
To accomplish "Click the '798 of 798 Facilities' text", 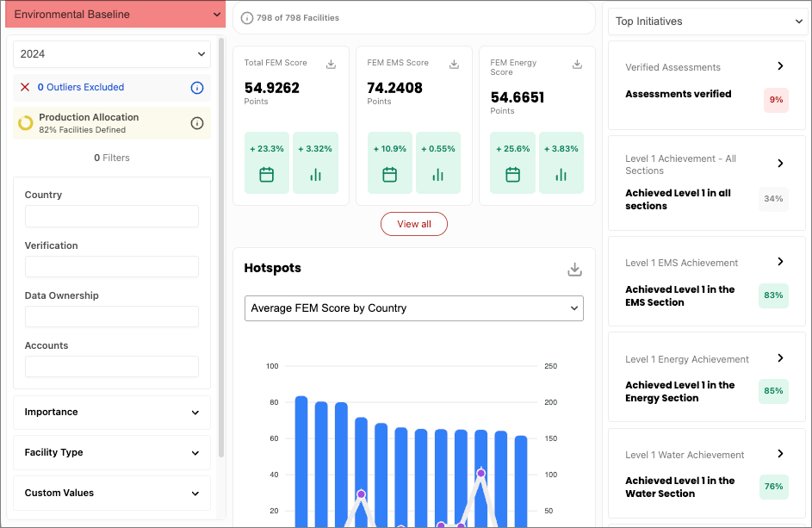I will coord(298,18).
